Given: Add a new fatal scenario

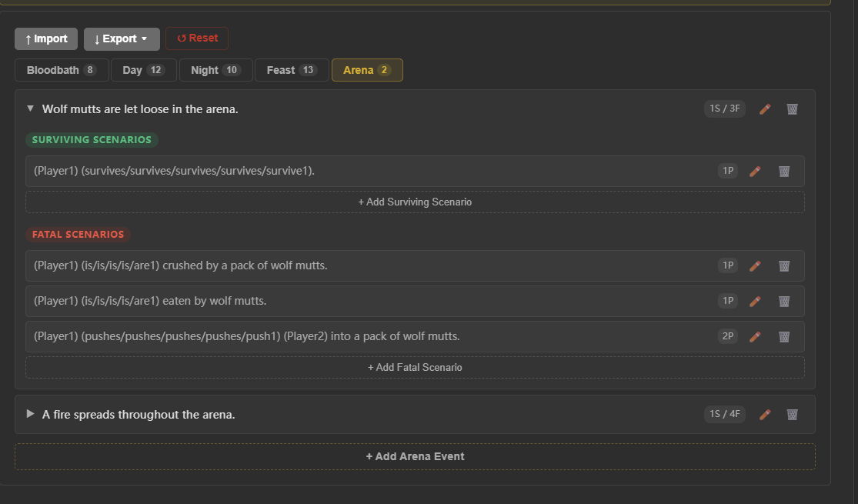Looking at the screenshot, I should [415, 368].
